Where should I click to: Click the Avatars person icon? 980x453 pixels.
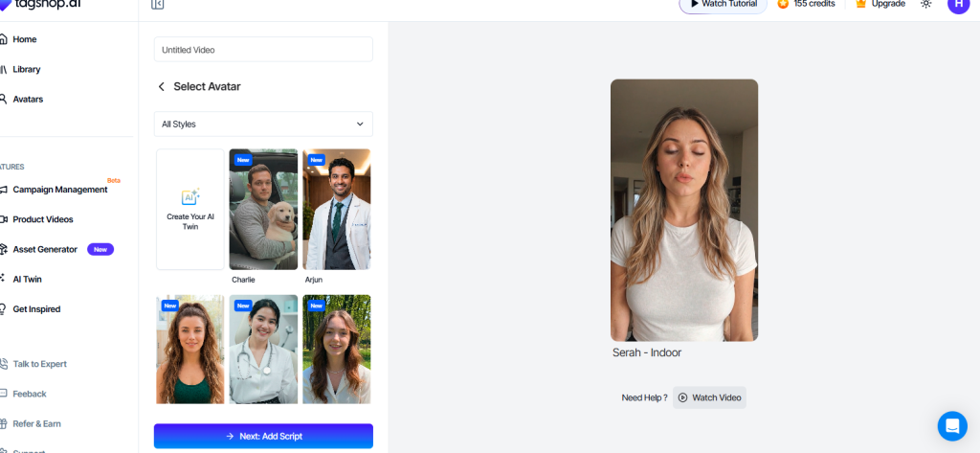pos(3,99)
